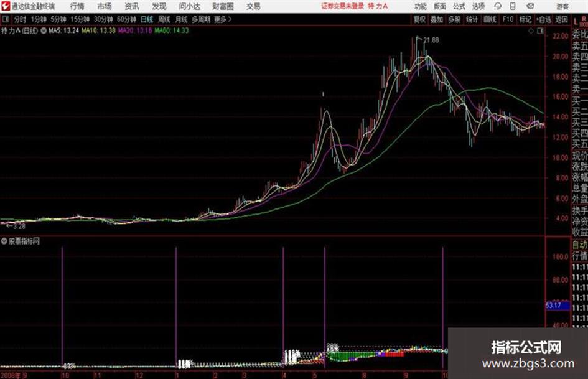This screenshot has width=588, height=379.
Task: Open the 公式 menu
Action: click(x=459, y=6)
